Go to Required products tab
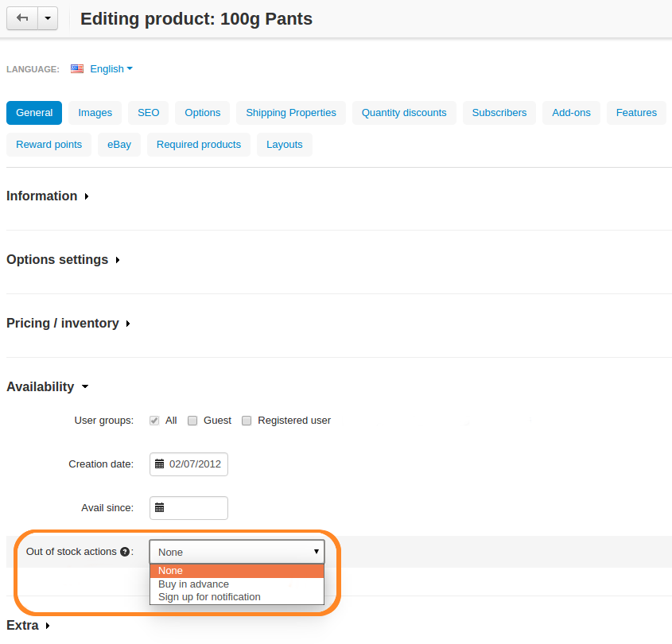The height and width of the screenshot is (644, 672). point(199,145)
